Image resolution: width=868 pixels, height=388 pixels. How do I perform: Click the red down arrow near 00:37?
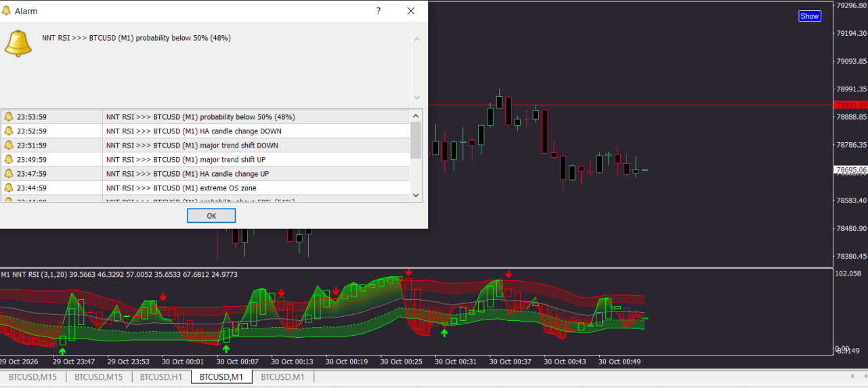click(x=508, y=274)
